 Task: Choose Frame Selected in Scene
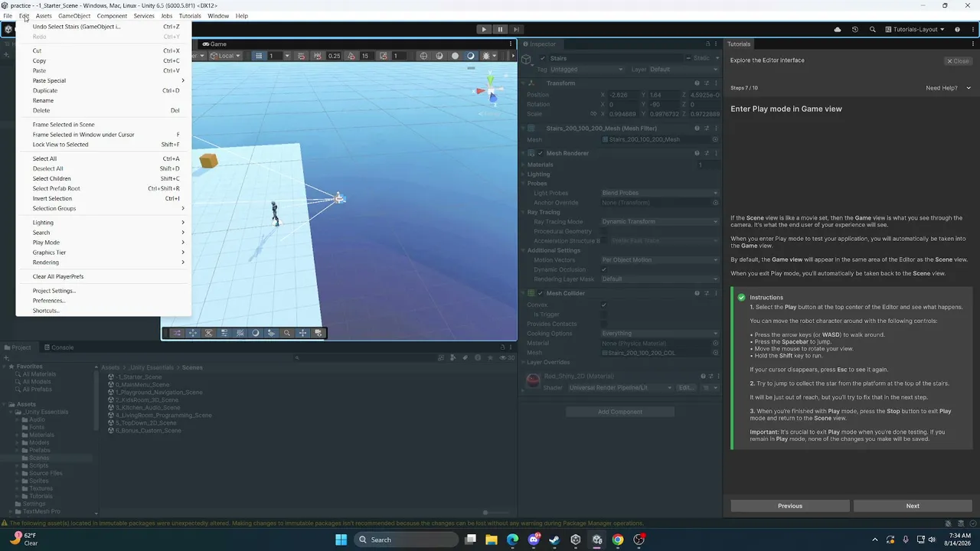tap(103, 125)
